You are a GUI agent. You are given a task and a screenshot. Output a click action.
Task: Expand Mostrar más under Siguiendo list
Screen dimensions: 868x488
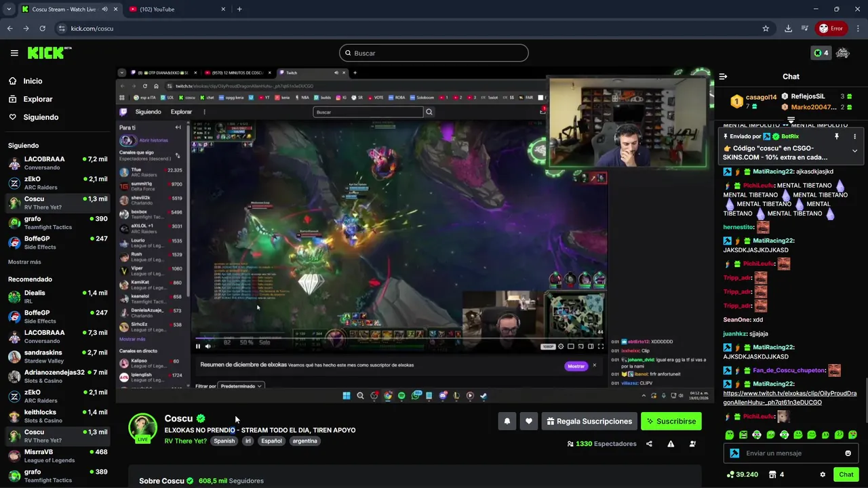pyautogui.click(x=24, y=262)
